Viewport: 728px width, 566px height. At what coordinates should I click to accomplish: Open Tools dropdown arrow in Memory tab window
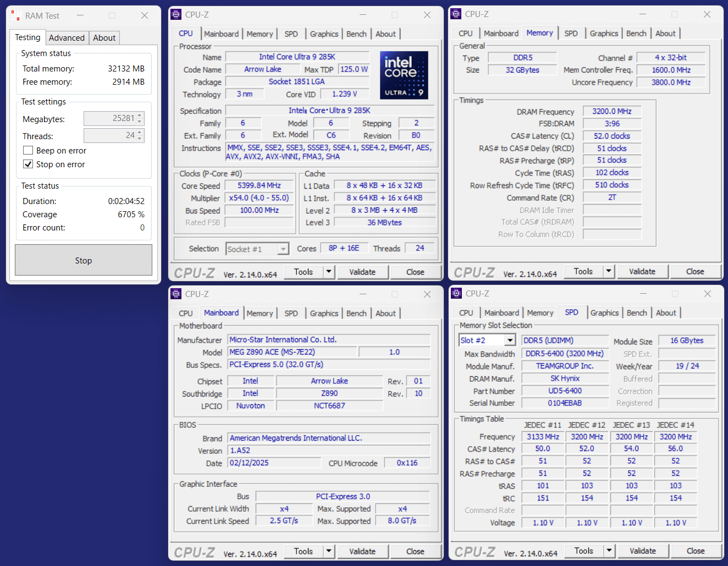(x=609, y=271)
